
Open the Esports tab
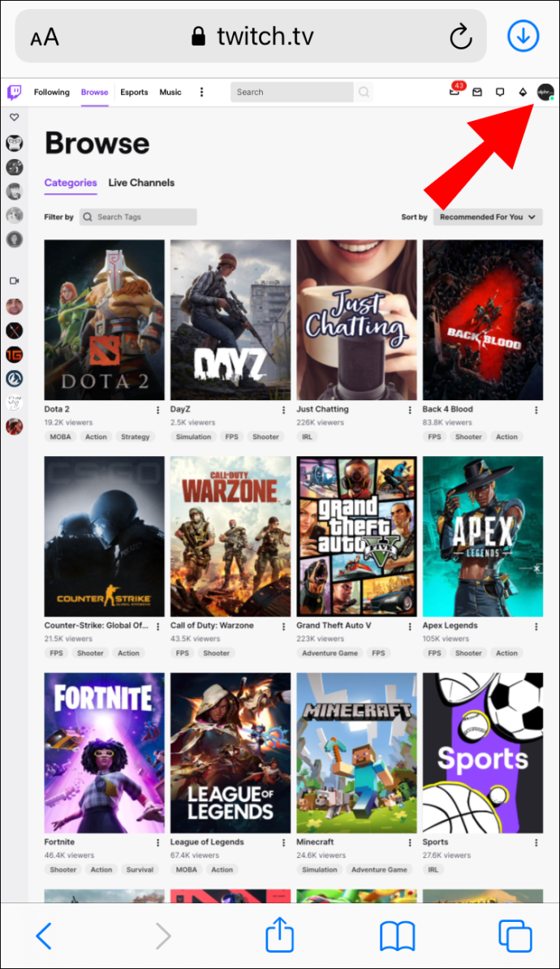click(134, 92)
